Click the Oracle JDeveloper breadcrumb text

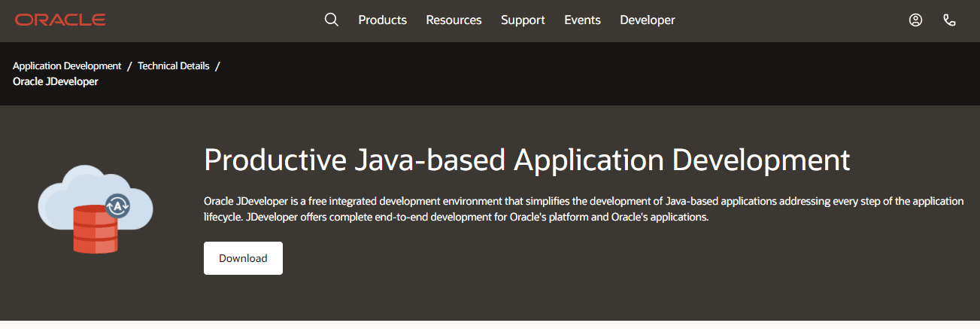click(x=56, y=81)
